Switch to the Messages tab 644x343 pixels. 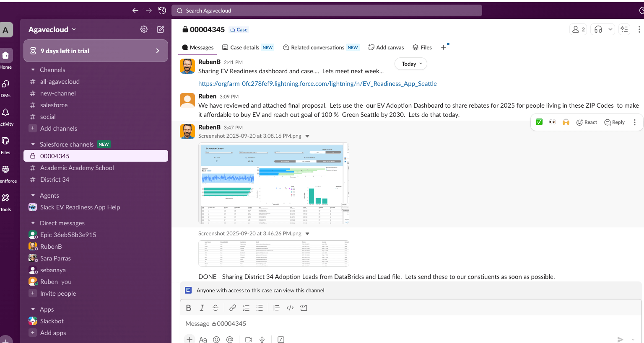[198, 47]
